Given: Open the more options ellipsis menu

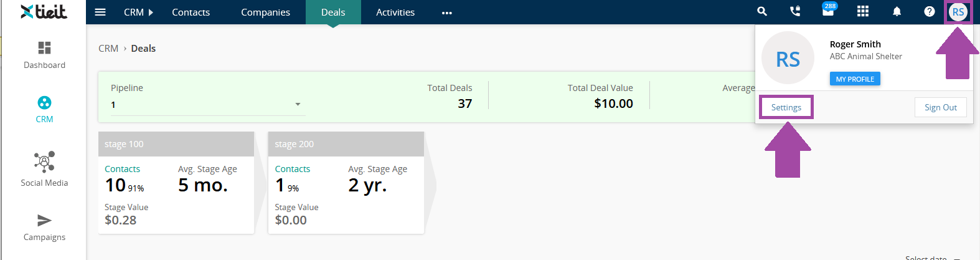Looking at the screenshot, I should 447,12.
